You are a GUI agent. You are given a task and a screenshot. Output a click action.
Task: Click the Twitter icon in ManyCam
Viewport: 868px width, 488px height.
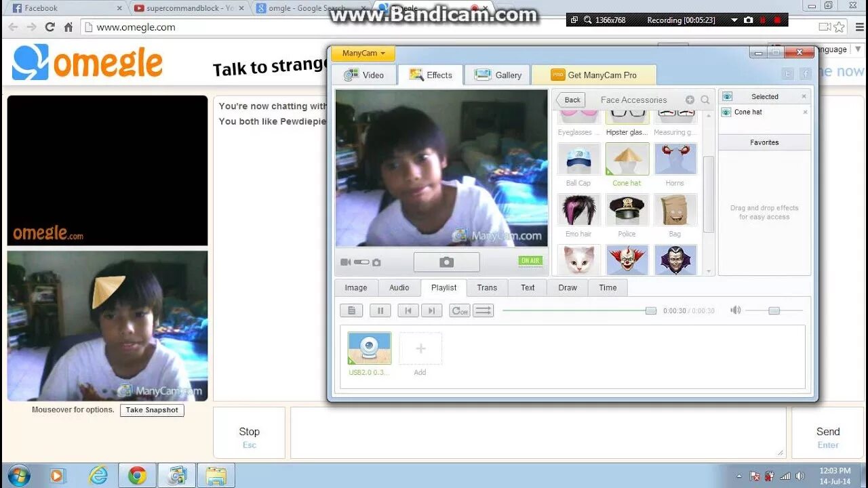click(x=787, y=74)
